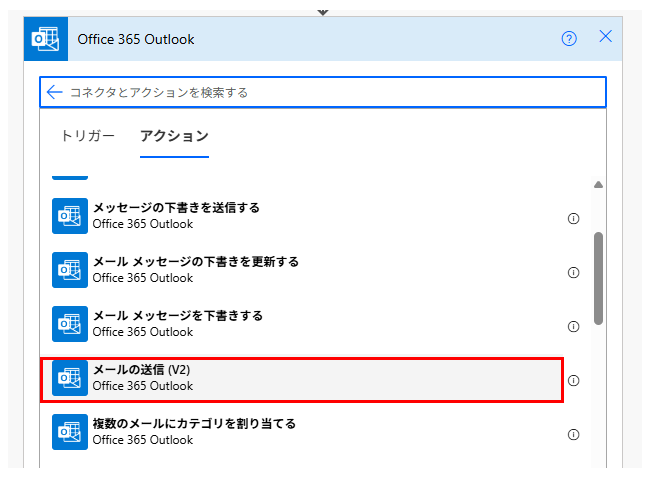
Task: Click the Office 365 Outlook header icon
Action: (x=46, y=39)
